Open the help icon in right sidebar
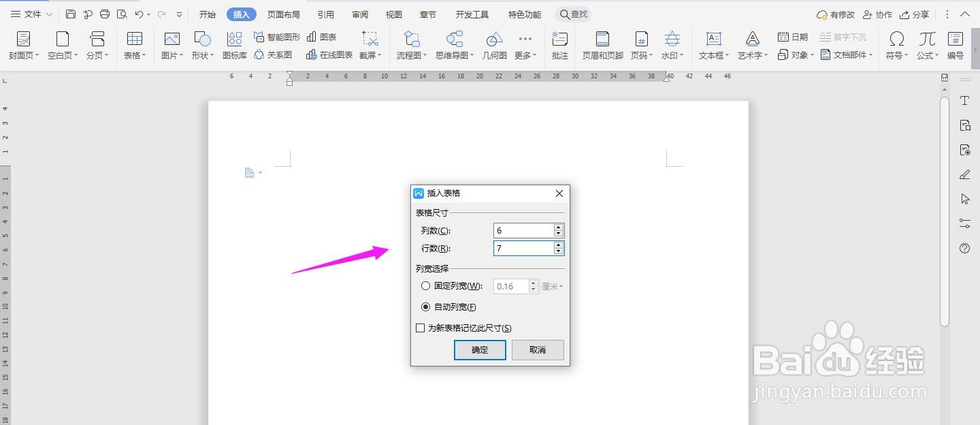Screen dimensions: 980x425 (964, 249)
